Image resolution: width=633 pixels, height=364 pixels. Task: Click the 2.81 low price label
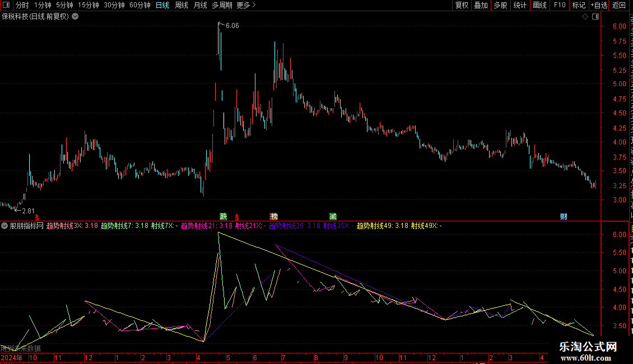pos(28,211)
